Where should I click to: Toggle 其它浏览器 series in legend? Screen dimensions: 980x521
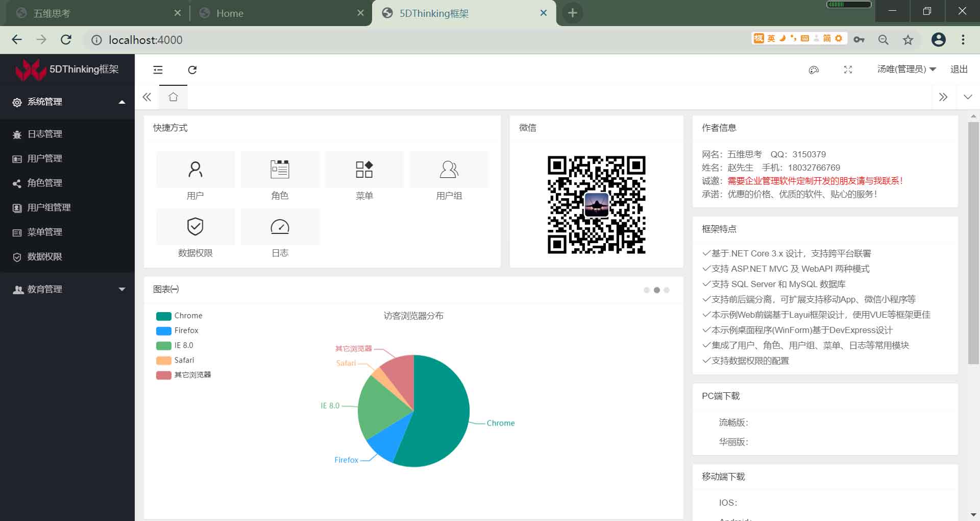(x=183, y=375)
